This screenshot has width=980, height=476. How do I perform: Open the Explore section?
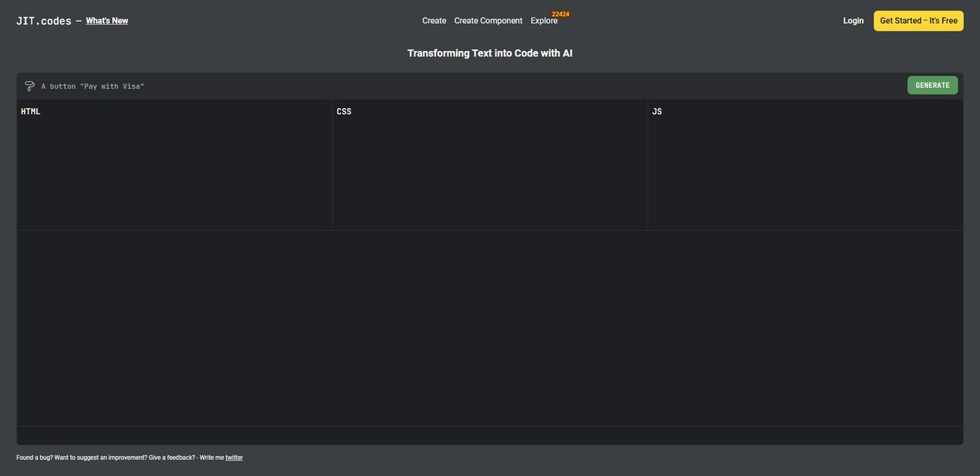[x=543, y=21]
